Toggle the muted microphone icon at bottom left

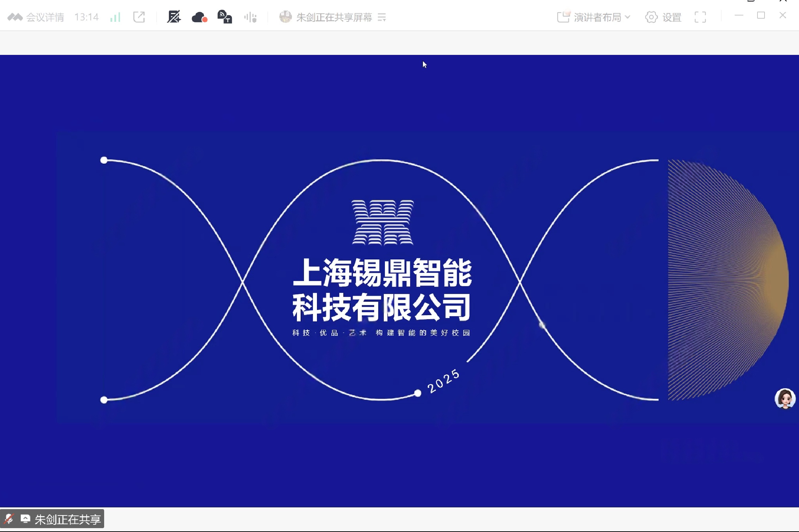click(x=9, y=519)
